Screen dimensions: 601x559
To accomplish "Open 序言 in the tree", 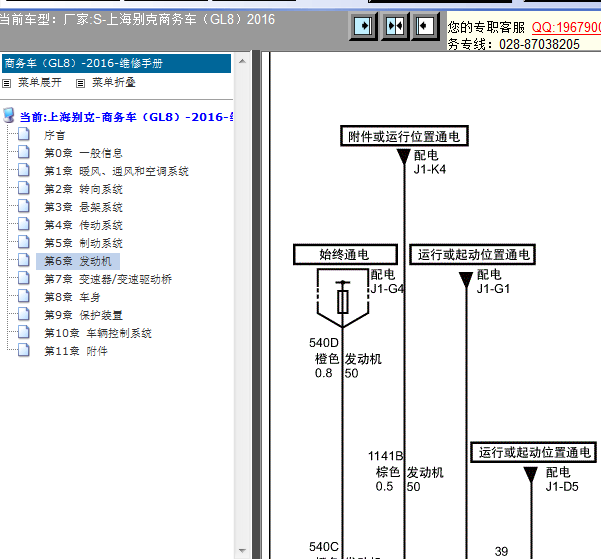I will (x=54, y=135).
